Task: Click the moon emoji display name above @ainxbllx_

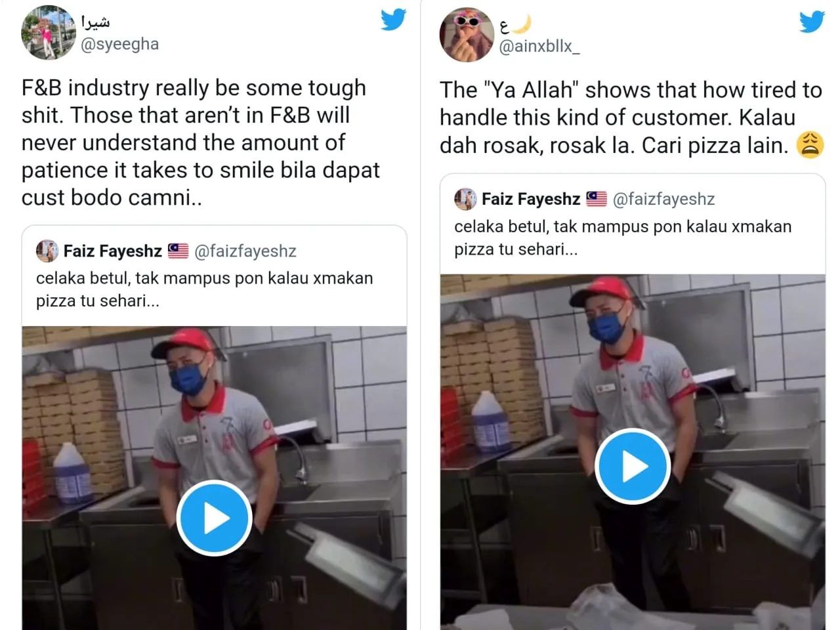Action: (515, 25)
